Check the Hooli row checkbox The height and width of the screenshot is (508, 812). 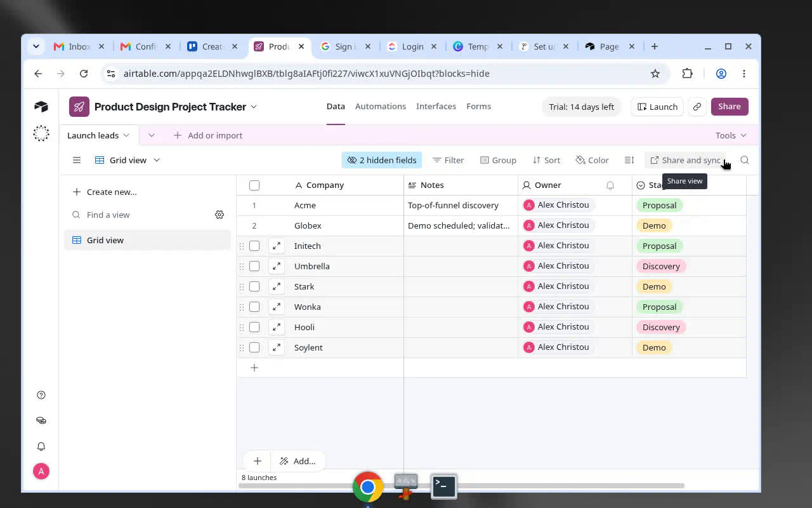[254, 327]
